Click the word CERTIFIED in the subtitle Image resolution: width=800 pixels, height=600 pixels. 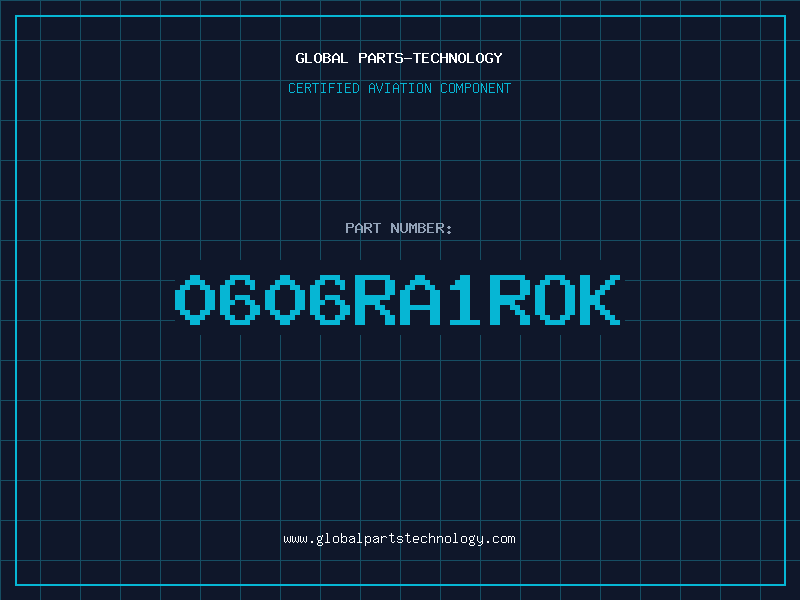pyautogui.click(x=323, y=88)
